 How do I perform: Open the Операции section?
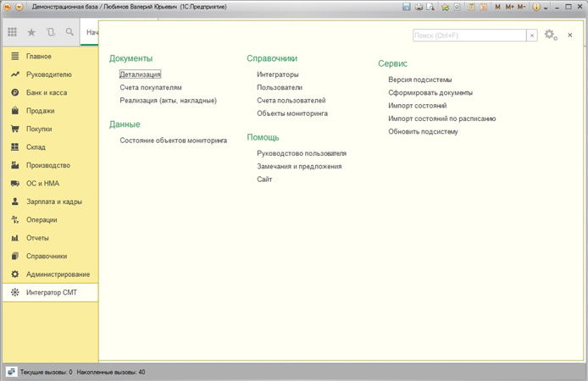50,219
